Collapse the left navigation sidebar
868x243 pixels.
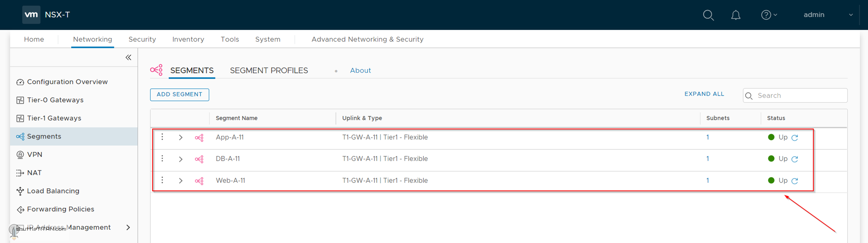pyautogui.click(x=128, y=57)
